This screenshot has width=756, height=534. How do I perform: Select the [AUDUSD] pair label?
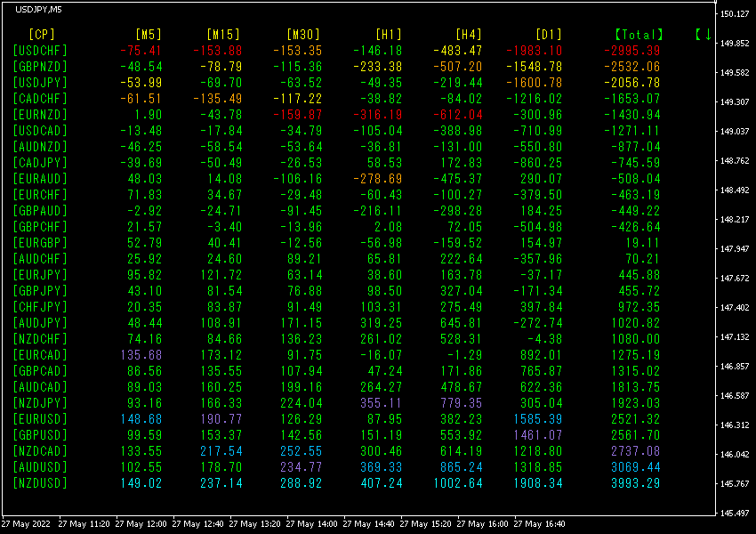[x=40, y=467]
